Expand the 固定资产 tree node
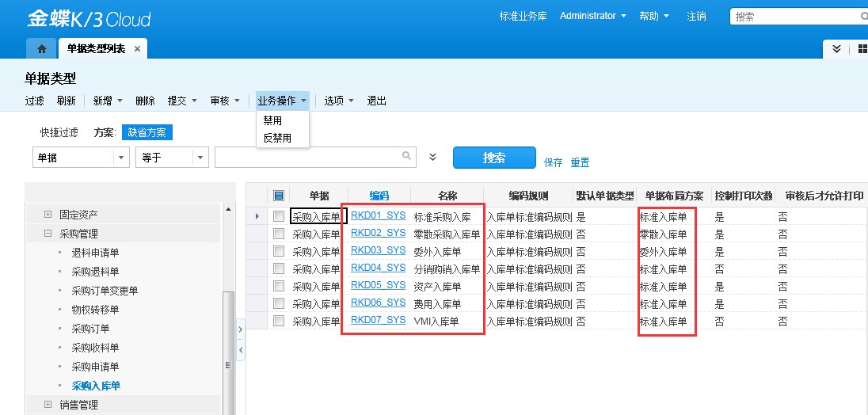 [48, 215]
